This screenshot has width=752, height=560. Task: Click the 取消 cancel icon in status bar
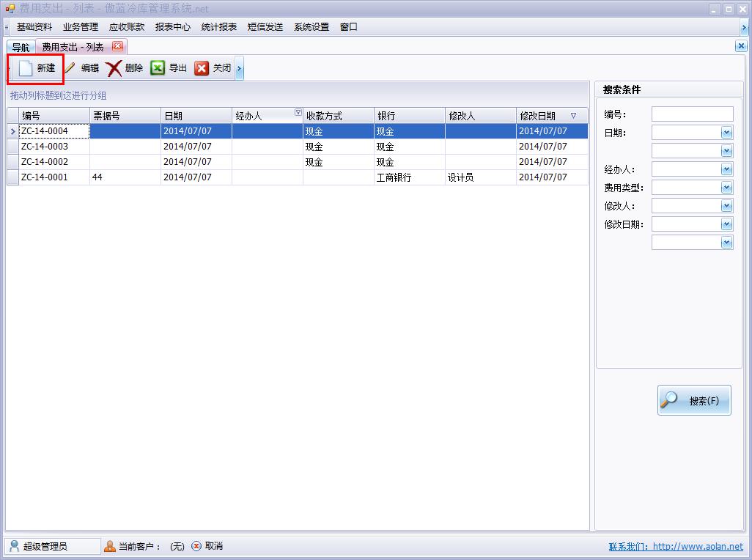pos(196,546)
